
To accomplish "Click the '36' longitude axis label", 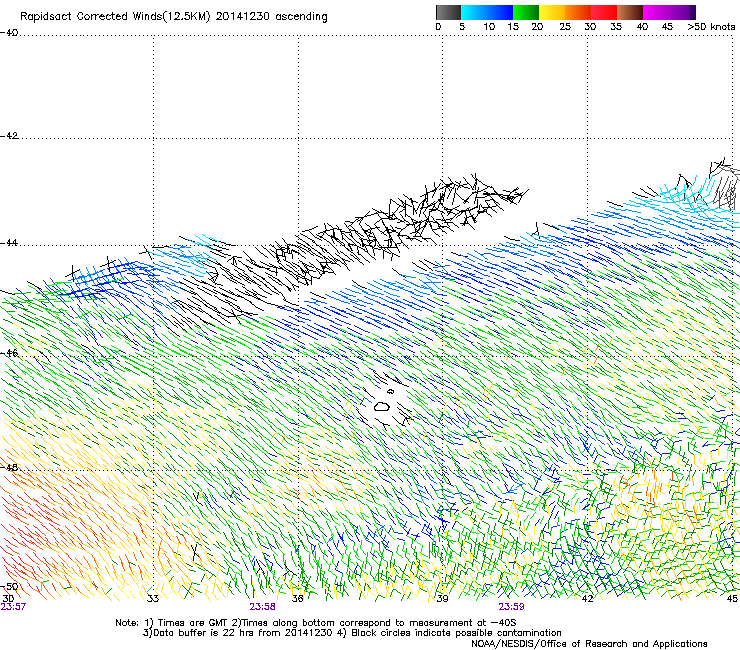I will coord(297,599).
